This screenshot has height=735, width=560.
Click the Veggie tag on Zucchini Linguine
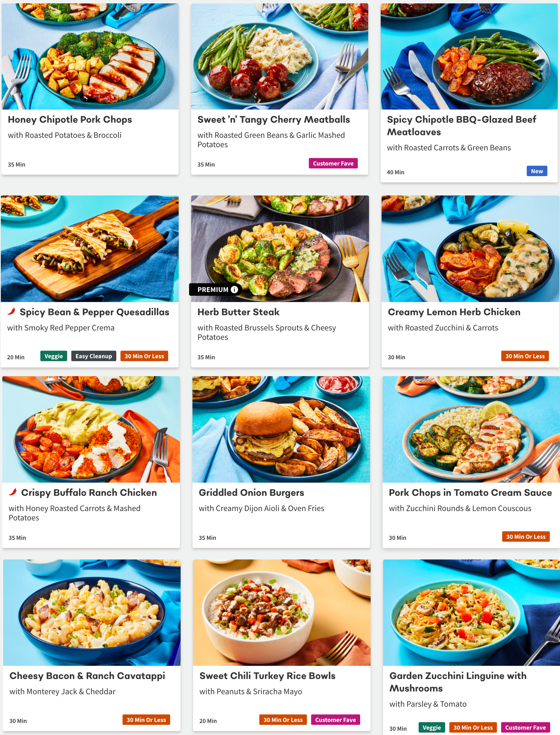(x=432, y=728)
